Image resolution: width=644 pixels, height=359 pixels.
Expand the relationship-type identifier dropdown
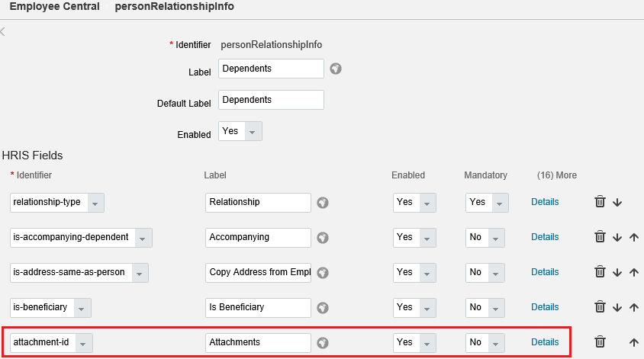point(95,203)
